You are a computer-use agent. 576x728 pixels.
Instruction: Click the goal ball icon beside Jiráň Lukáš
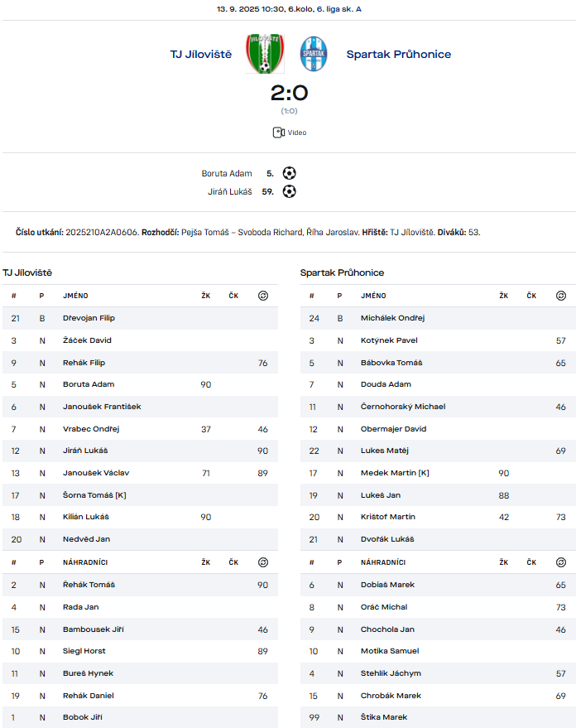pyautogui.click(x=289, y=191)
